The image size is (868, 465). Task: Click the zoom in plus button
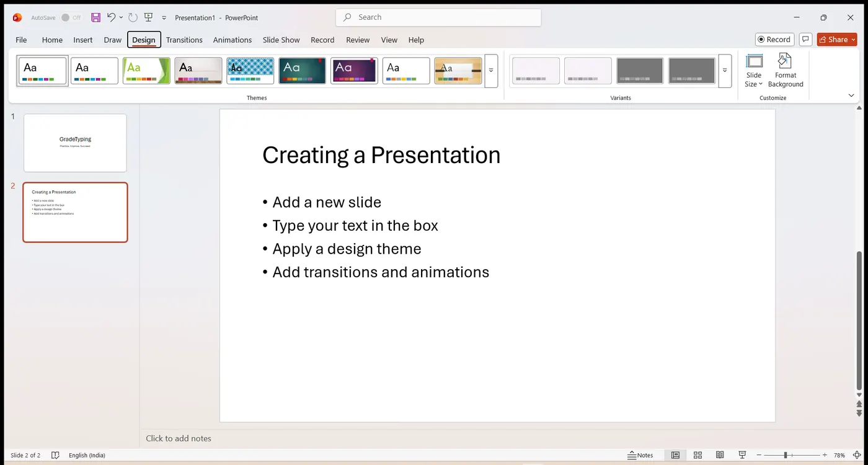pos(825,455)
